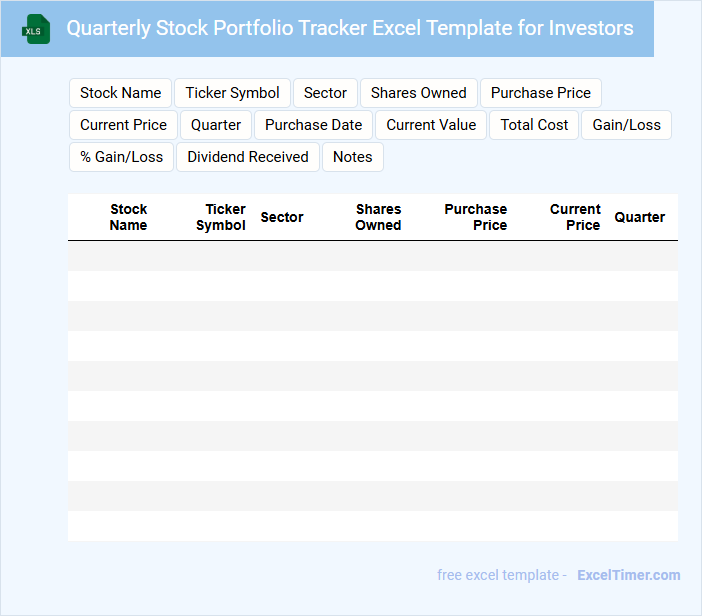This screenshot has width=702, height=616.
Task: Click the Current Price tag
Action: tap(123, 125)
